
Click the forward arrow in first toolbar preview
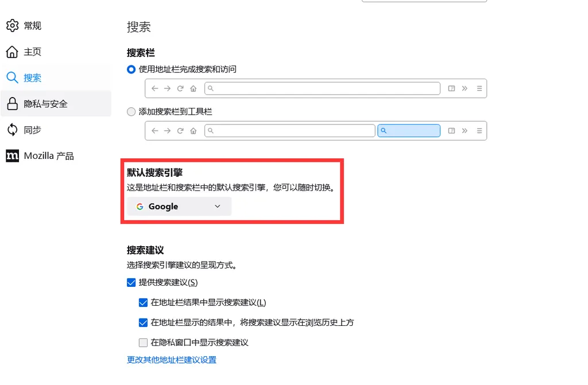click(167, 88)
